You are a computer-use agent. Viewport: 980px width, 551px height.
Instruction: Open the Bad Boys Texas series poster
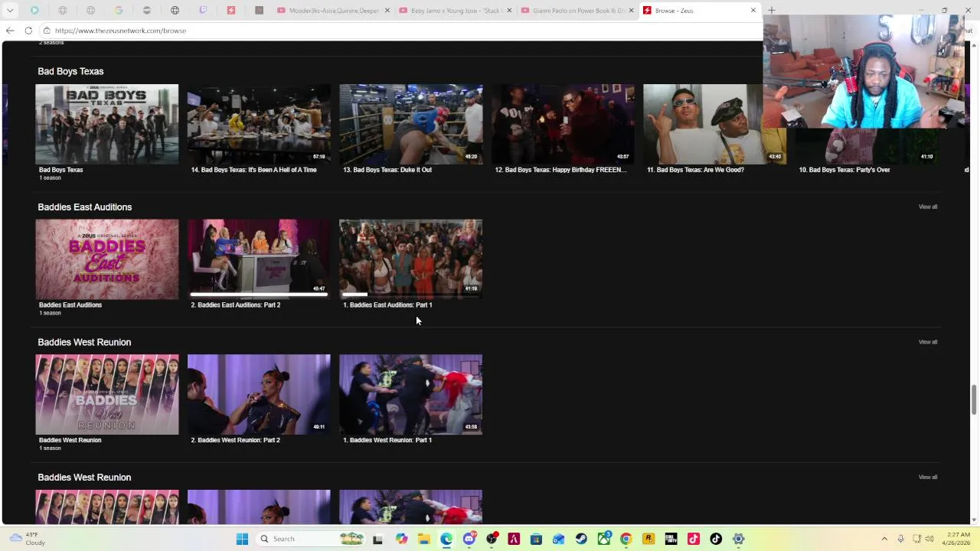click(106, 124)
